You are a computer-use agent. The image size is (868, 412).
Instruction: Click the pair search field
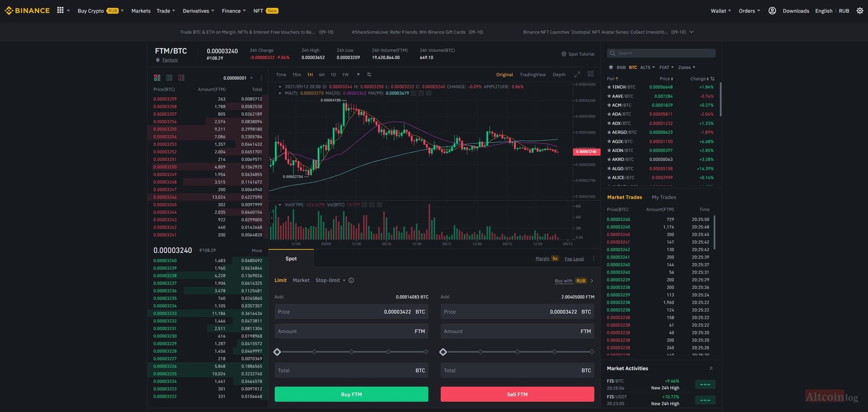pyautogui.click(x=661, y=53)
